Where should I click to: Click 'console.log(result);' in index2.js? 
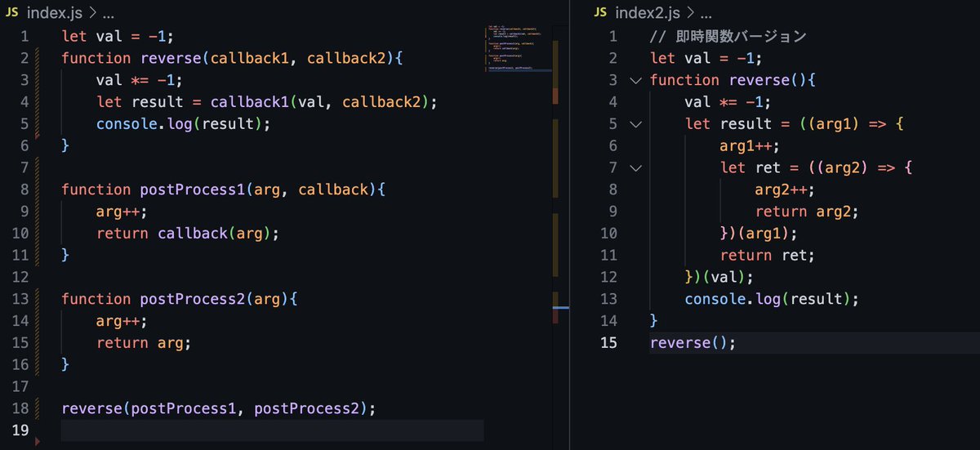pos(772,299)
